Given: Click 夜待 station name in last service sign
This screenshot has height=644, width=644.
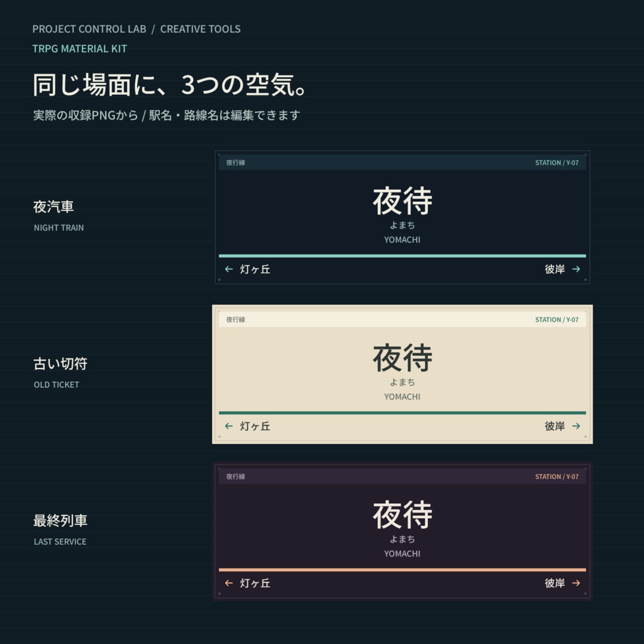Looking at the screenshot, I should [x=402, y=514].
